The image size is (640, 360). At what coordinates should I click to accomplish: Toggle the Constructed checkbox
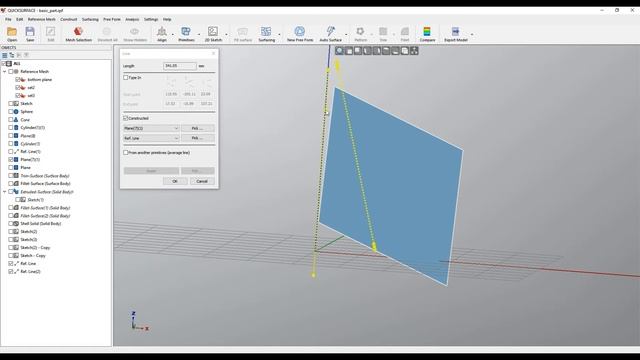(x=126, y=118)
